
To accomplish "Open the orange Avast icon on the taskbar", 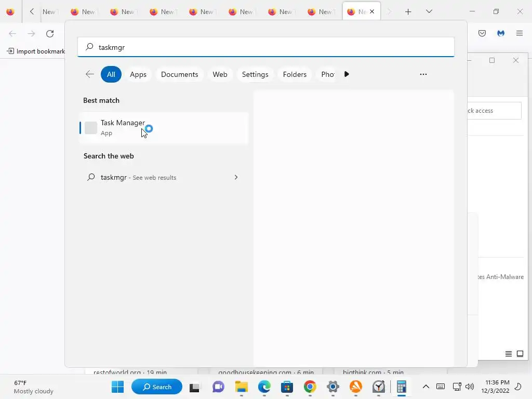I will (x=355, y=387).
